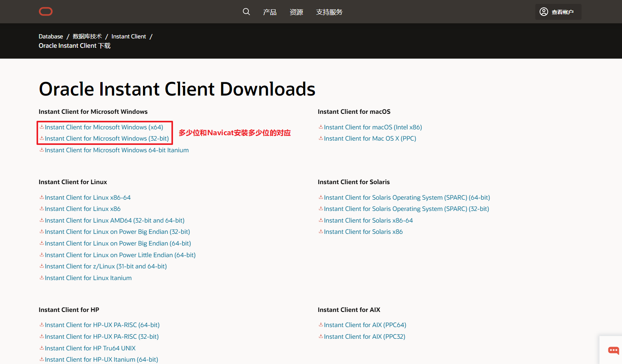Click download icon beside AIX (PPC64)
This screenshot has width=622, height=364.
[x=321, y=324]
